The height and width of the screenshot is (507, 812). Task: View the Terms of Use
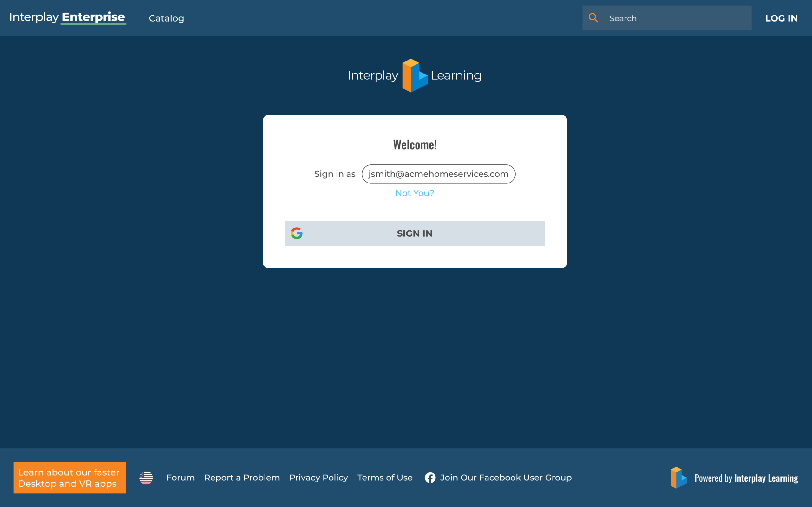pyautogui.click(x=385, y=478)
